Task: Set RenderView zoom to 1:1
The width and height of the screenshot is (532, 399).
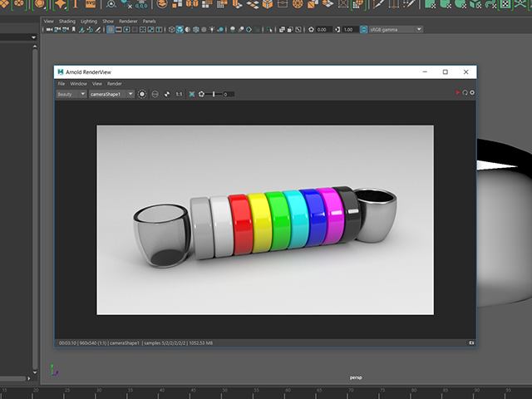Action: tap(179, 94)
